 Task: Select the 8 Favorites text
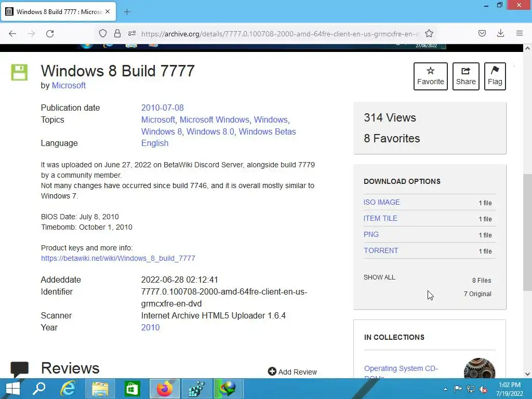click(392, 138)
